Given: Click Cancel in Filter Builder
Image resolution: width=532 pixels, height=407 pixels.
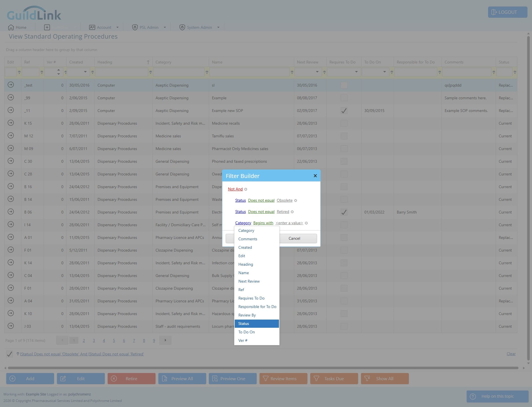Looking at the screenshot, I should pos(294,238).
